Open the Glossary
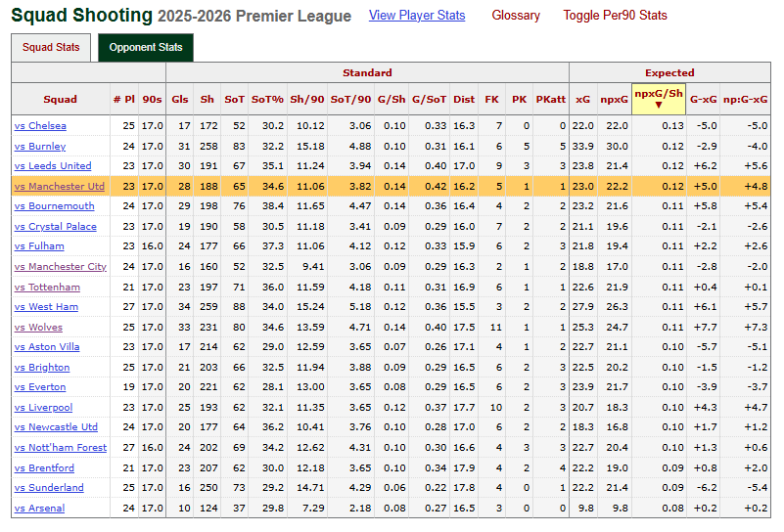The width and height of the screenshot is (784, 532). tap(516, 16)
